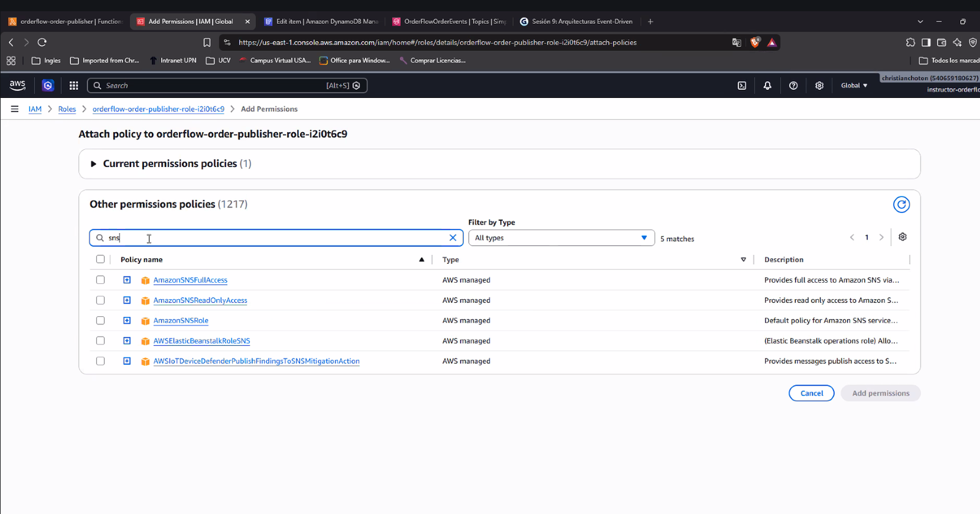Launch AWS CloudShell terminal icon
Screen dimensions: 980x514
pos(742,86)
